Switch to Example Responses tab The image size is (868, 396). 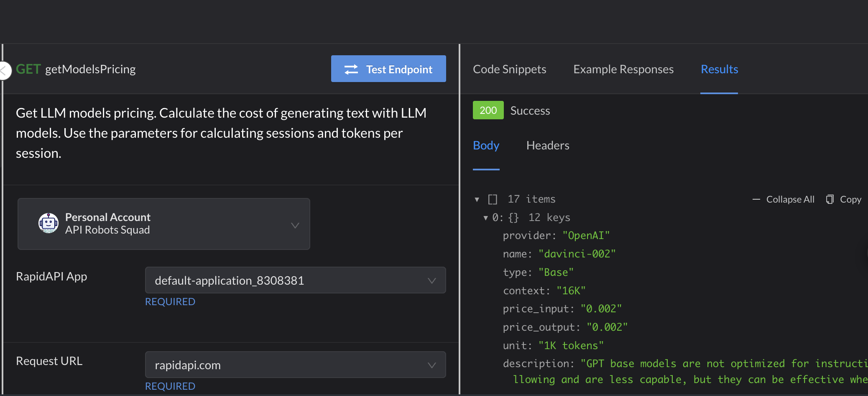tap(623, 69)
